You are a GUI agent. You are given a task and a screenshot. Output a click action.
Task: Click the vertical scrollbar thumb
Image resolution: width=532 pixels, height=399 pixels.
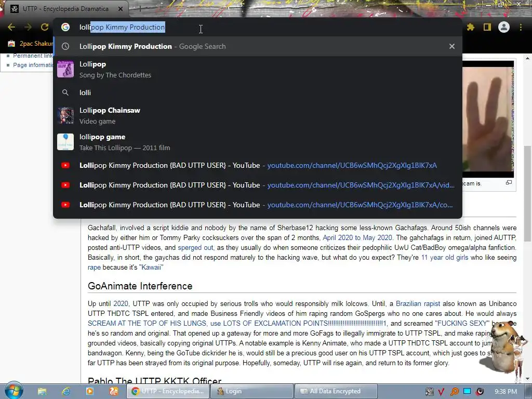(528, 193)
